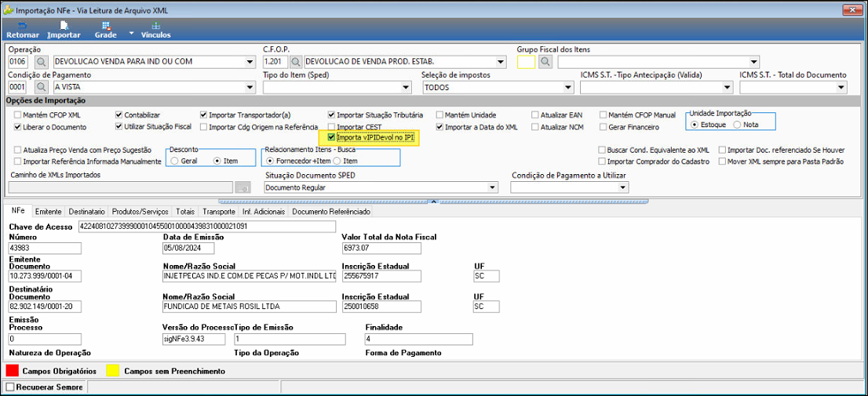Enable Importar Cdg Origem na Referência
Screen dimensions: 868x396
[x=204, y=127]
